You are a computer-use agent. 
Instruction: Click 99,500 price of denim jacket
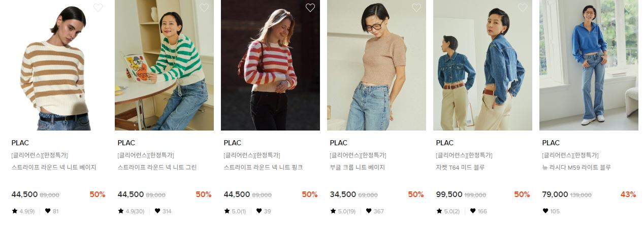(x=449, y=195)
